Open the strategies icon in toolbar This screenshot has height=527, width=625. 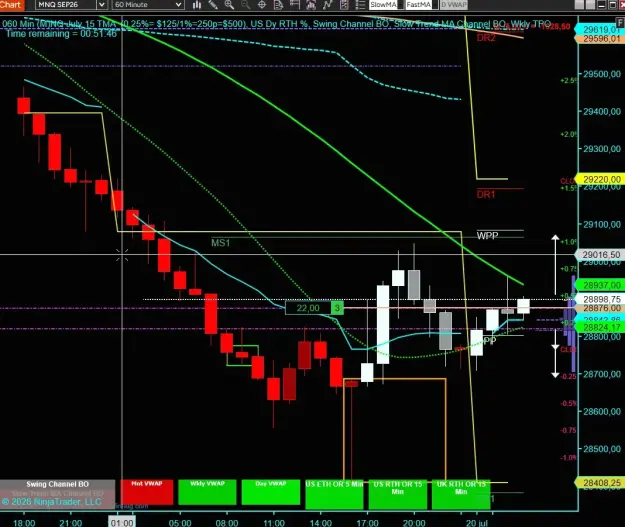pyautogui.click(x=344, y=5)
